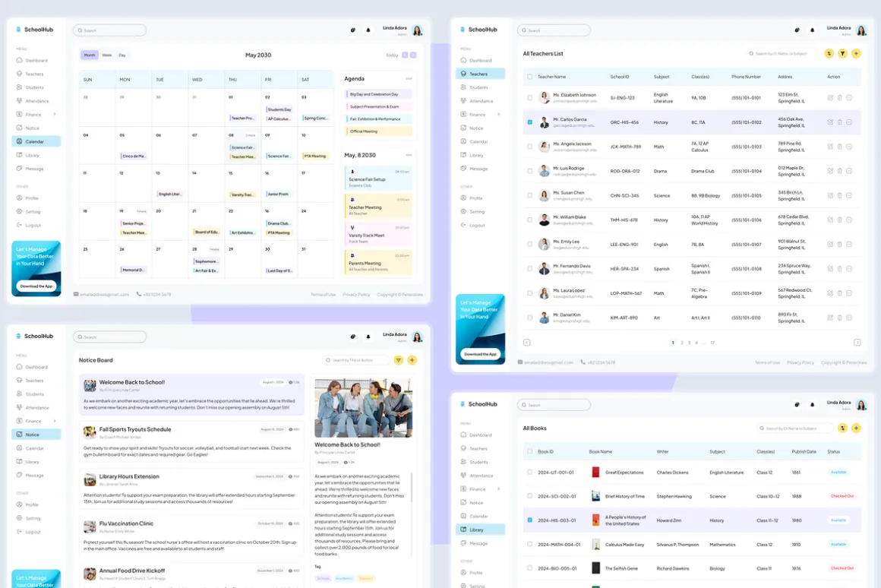Show the next month in the calendar

click(413, 55)
